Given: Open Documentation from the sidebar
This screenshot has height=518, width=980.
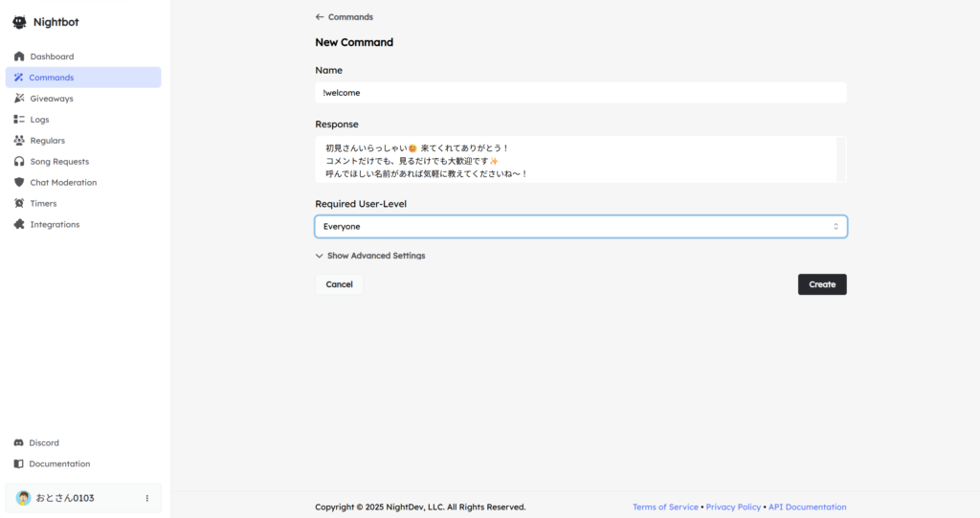Looking at the screenshot, I should [58, 464].
